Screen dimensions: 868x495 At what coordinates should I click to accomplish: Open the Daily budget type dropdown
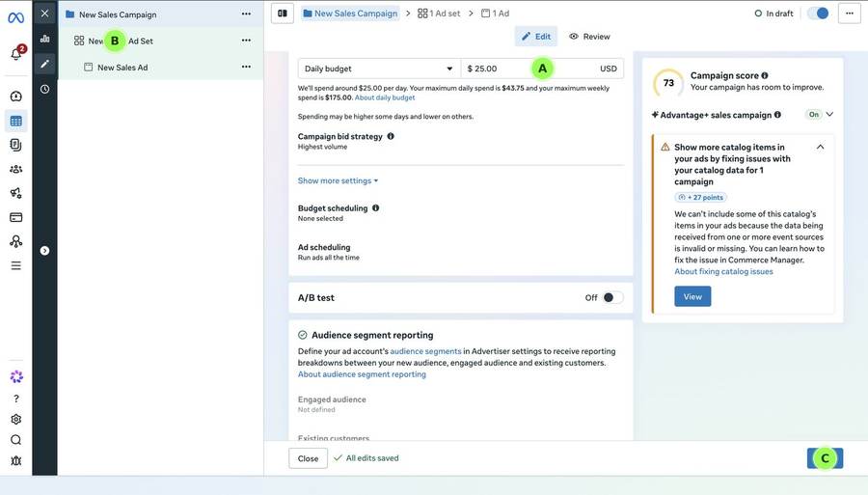379,69
